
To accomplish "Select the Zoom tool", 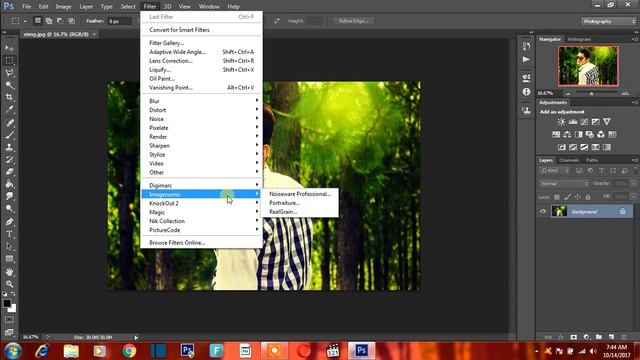I will (9, 284).
